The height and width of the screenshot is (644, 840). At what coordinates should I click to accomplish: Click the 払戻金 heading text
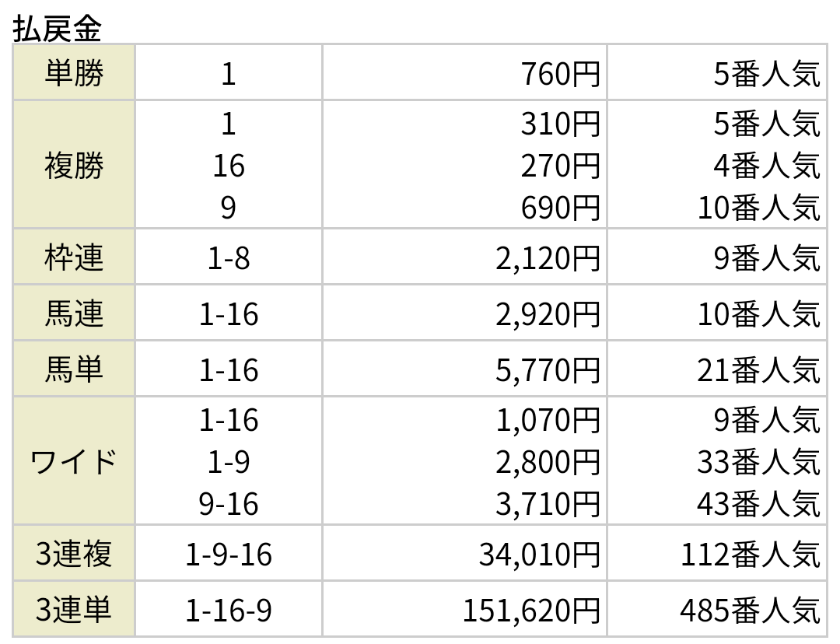click(58, 28)
